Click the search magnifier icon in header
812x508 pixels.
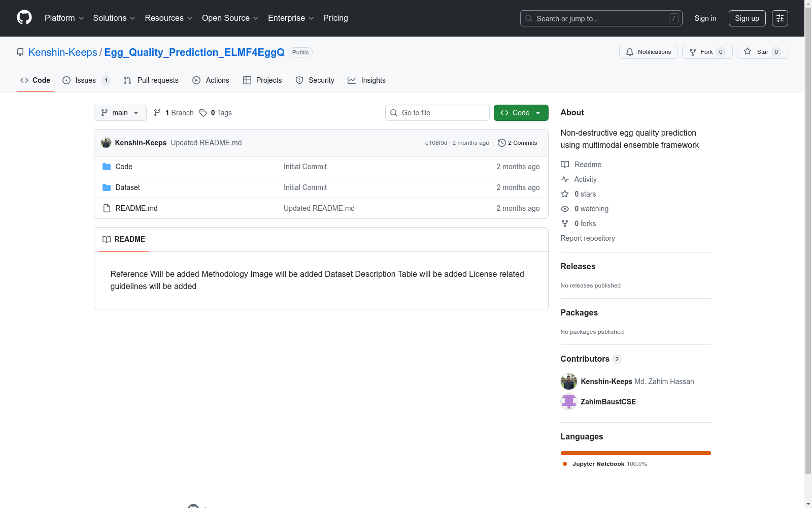click(x=529, y=18)
